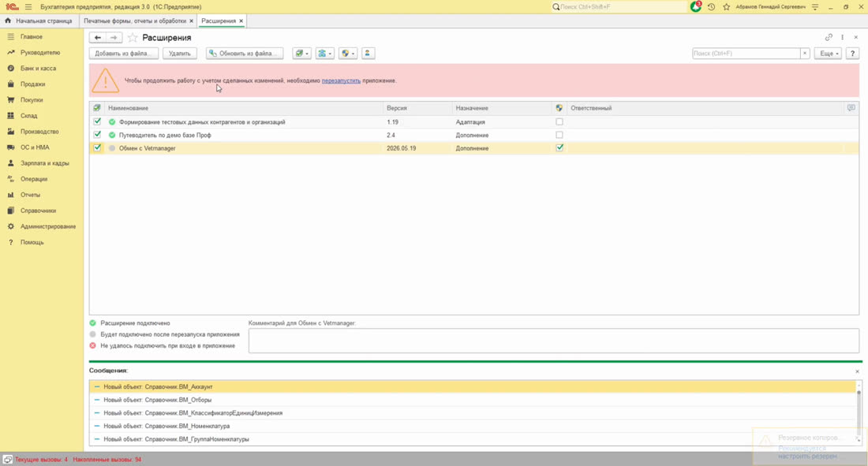Click the warning triangle icon in banner
Screen dimensions: 868x466
coord(105,80)
